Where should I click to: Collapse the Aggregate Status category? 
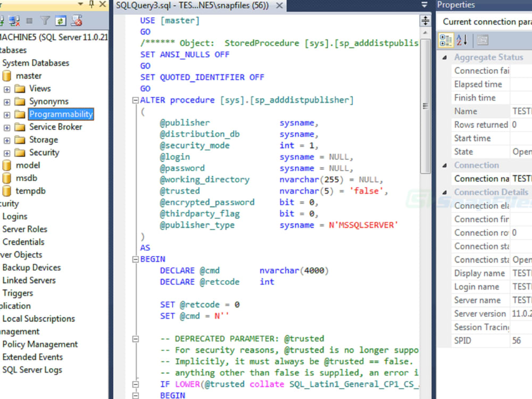click(444, 57)
